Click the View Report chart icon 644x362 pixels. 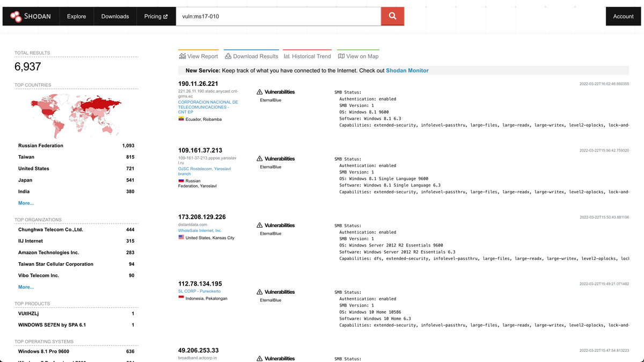coord(182,56)
